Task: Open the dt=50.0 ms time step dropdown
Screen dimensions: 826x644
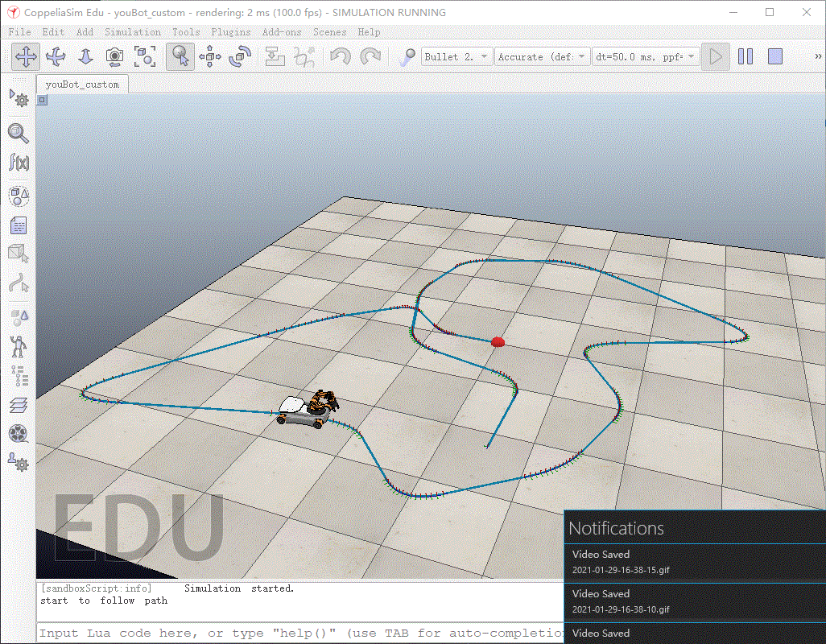Action: point(646,56)
